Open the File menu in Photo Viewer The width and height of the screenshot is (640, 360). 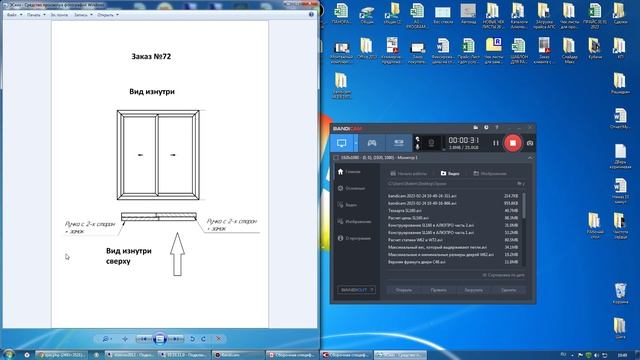14,15
